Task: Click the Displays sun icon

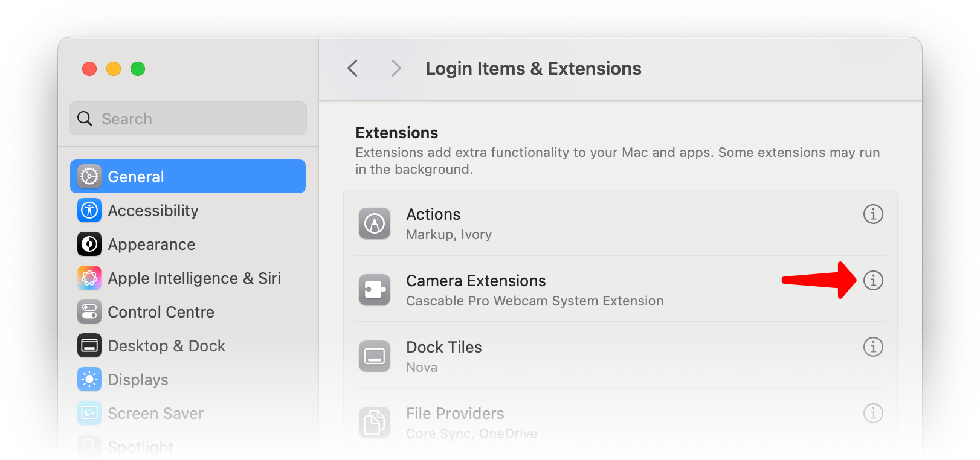Action: tap(89, 379)
